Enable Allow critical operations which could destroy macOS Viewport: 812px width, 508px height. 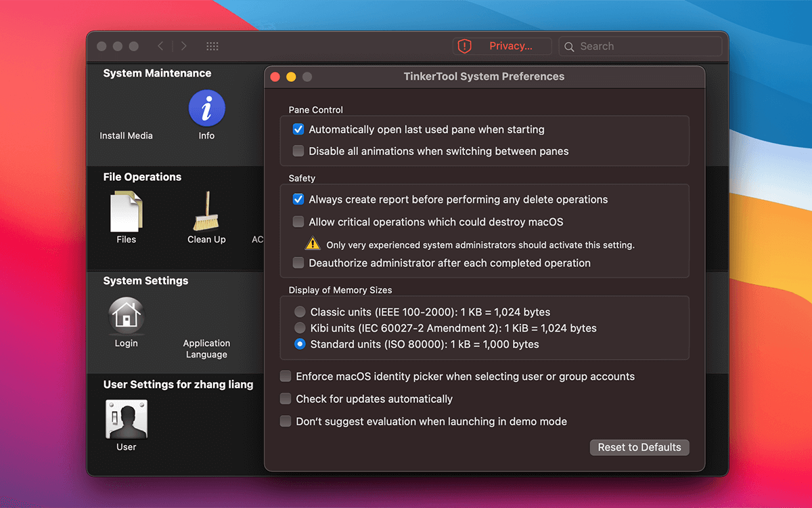[298, 221]
